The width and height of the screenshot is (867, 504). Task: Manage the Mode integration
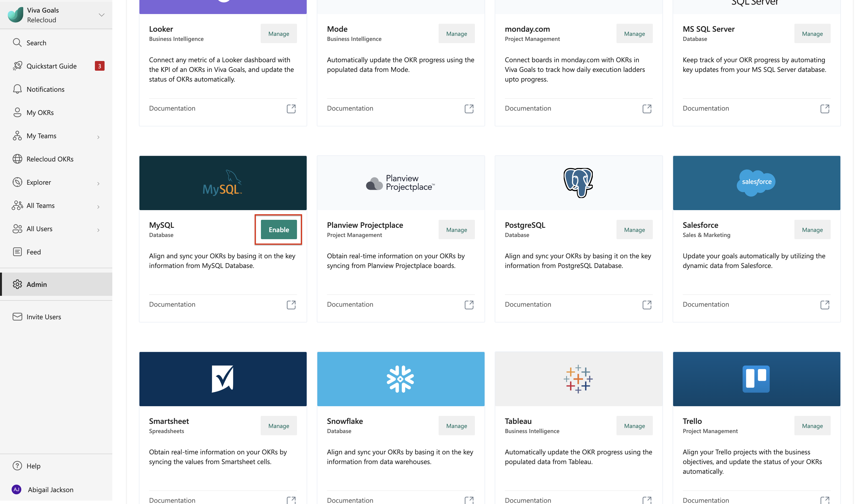456,33
